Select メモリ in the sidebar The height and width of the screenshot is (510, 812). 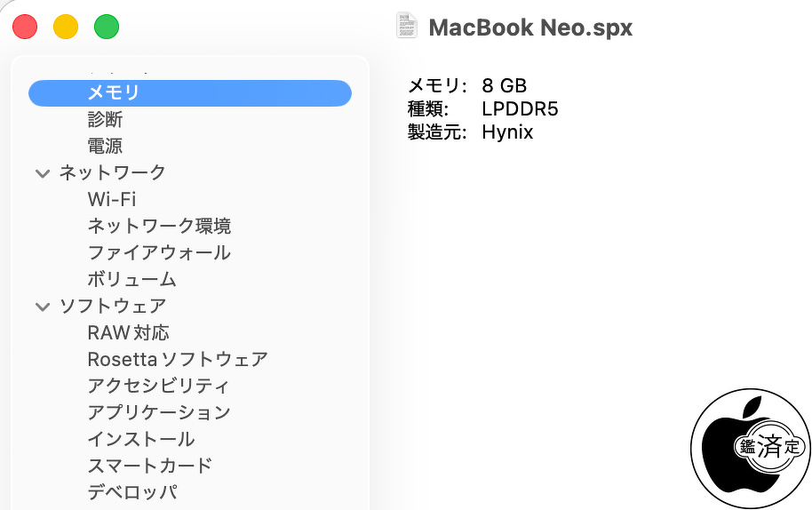click(x=113, y=92)
